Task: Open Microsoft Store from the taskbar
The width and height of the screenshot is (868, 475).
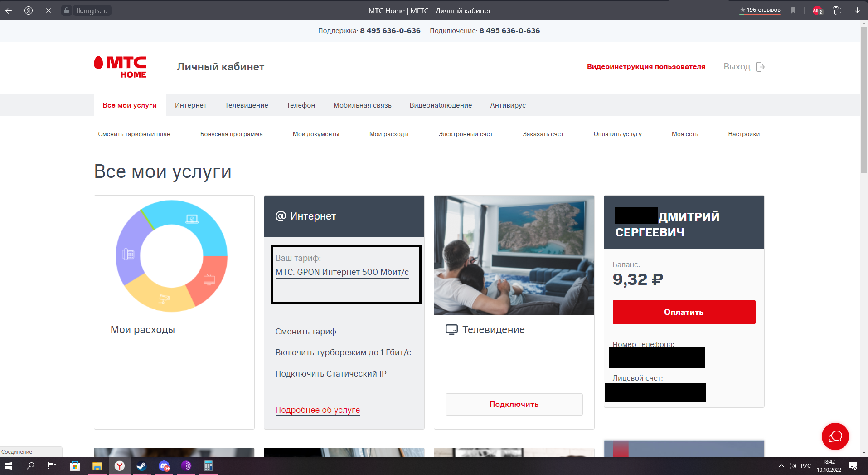Action: tap(75, 466)
